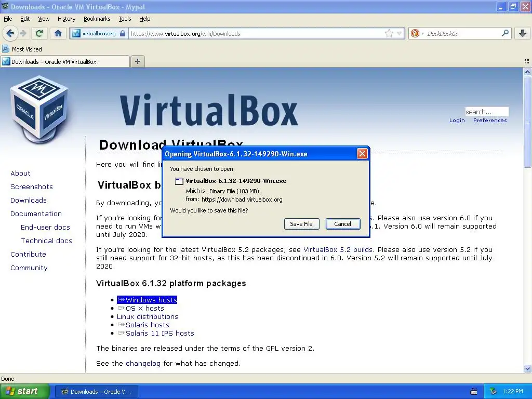532x399 pixels.
Task: Click the network tray icon near clock
Action: pyautogui.click(x=494, y=391)
